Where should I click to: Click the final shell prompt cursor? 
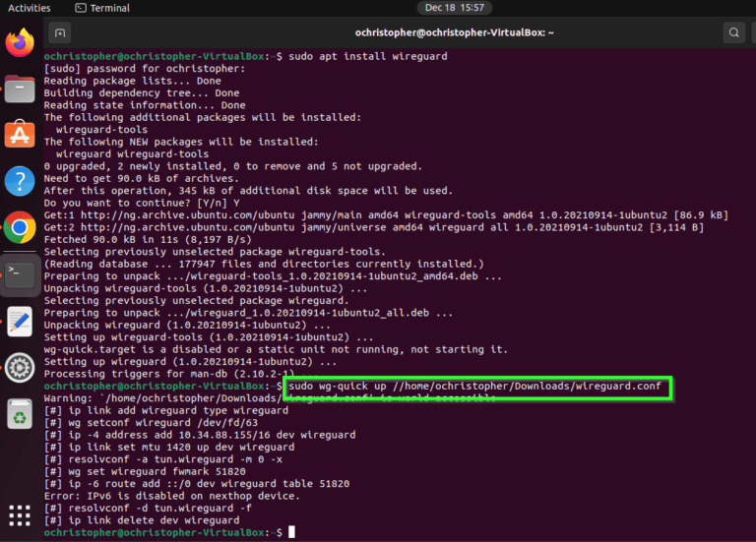[291, 532]
